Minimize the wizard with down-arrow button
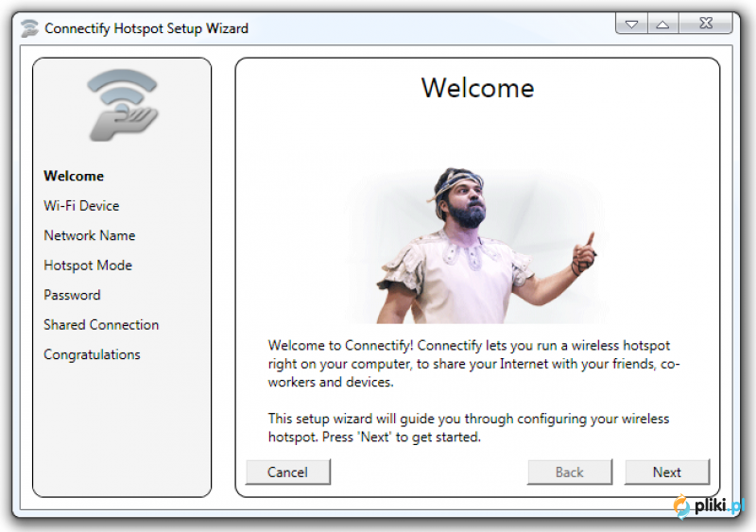Image resolution: width=756 pixels, height=532 pixels. (x=632, y=24)
